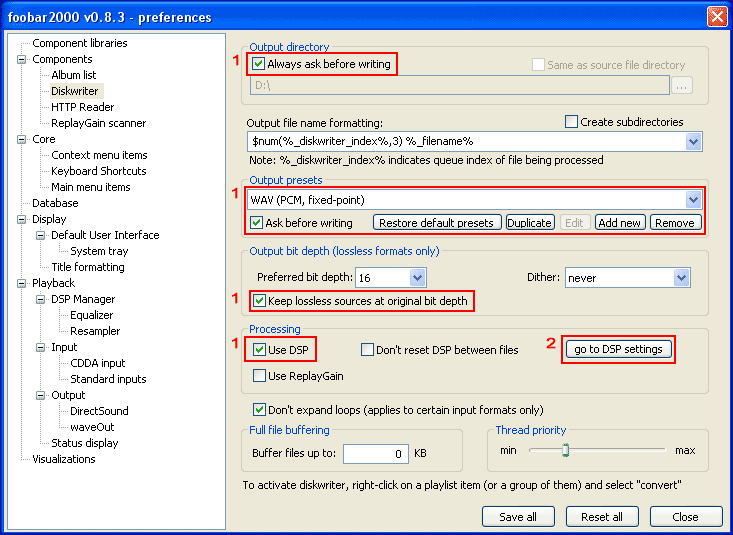Click the Duplicate preset button
Screen dimensions: 733x535
[530, 223]
